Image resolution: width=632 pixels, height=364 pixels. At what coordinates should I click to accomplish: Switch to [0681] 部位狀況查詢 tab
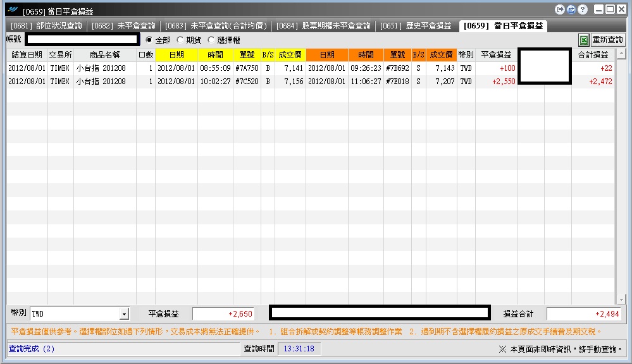(46, 26)
